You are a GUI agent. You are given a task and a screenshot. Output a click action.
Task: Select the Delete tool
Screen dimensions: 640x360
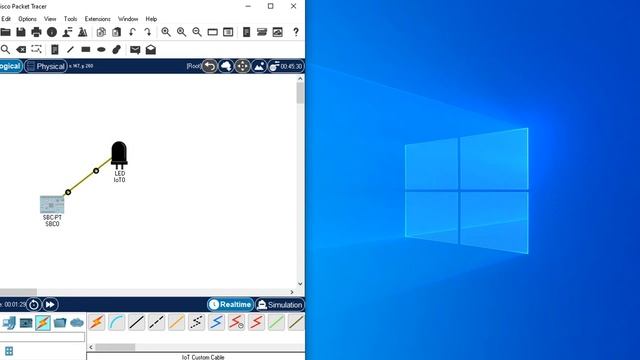click(21, 50)
